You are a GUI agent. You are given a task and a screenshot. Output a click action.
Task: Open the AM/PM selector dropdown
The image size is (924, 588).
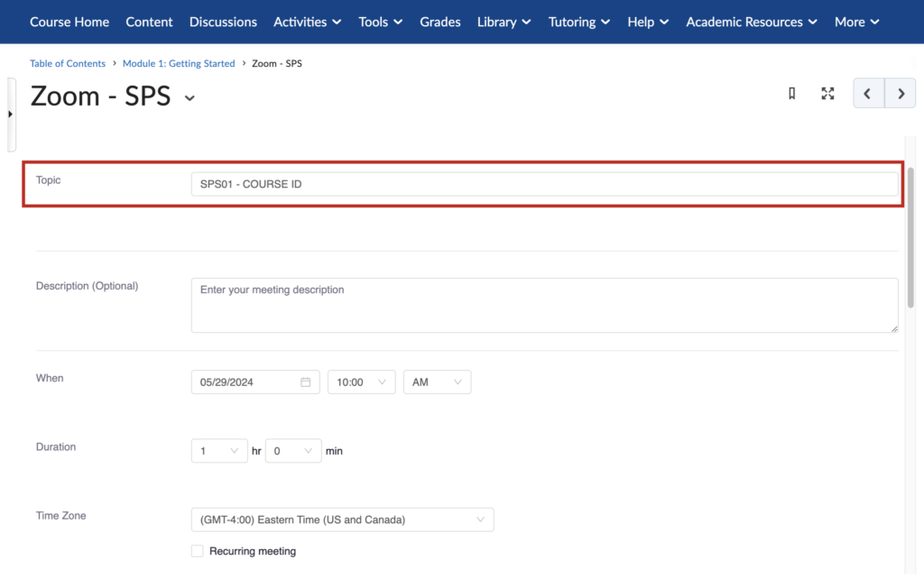[x=437, y=381]
